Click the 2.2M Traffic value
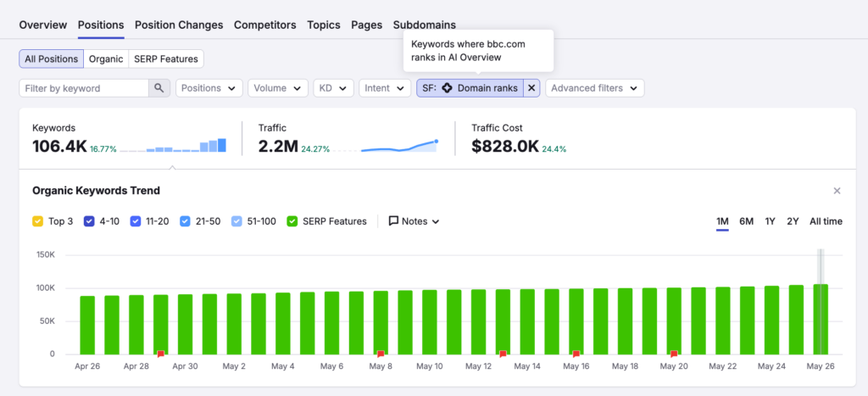 (278, 146)
